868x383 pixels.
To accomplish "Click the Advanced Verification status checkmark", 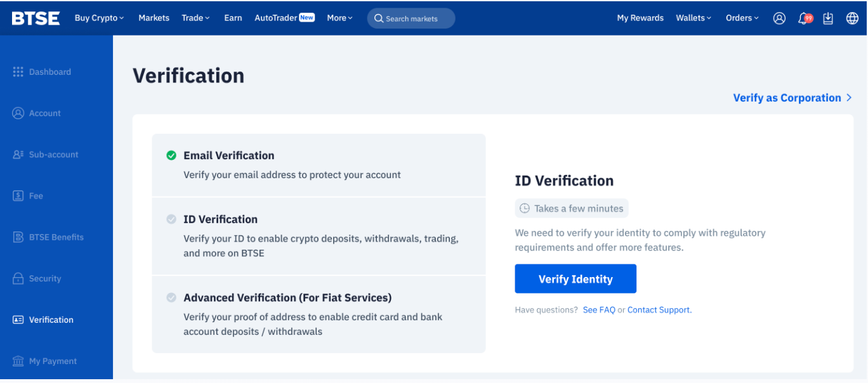I will pos(171,297).
